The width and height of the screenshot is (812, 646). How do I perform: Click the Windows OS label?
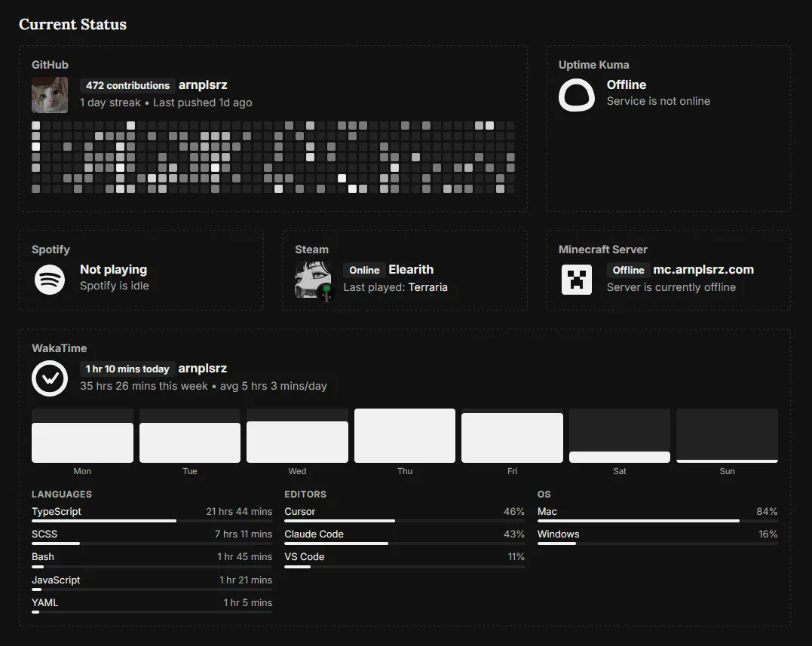point(558,534)
